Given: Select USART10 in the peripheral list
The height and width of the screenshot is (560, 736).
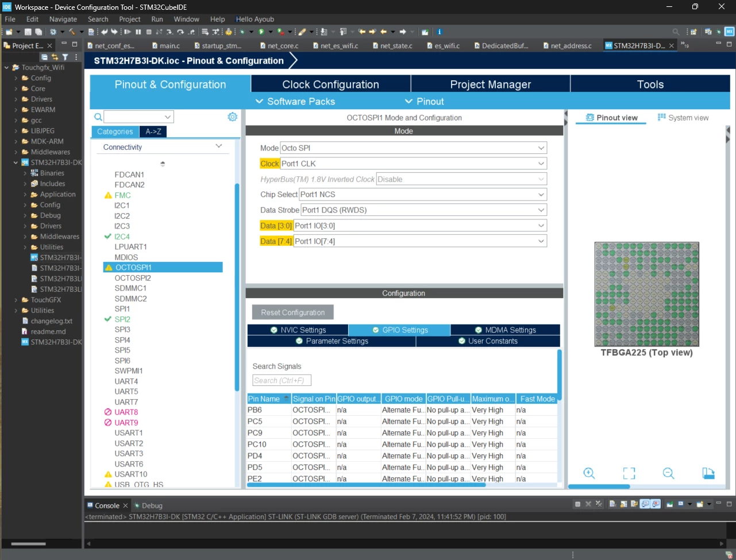Looking at the screenshot, I should coord(131,474).
